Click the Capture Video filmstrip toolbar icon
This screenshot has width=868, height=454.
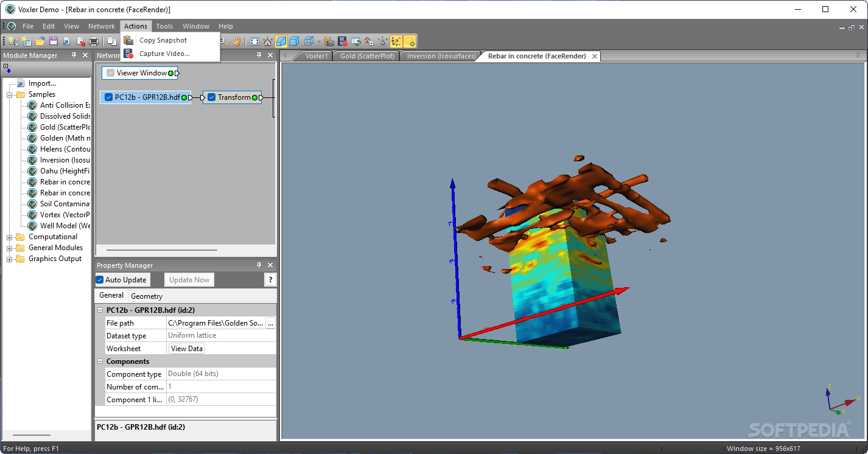[x=343, y=41]
